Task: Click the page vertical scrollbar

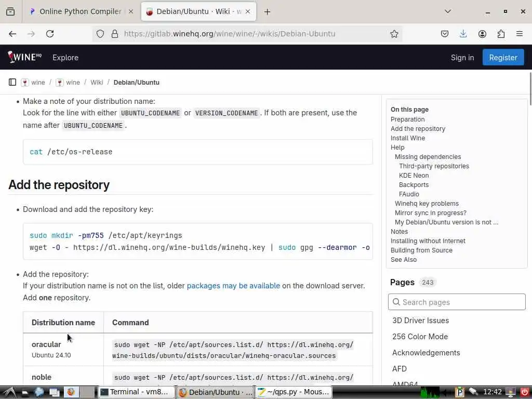Action: pyautogui.click(x=529, y=89)
